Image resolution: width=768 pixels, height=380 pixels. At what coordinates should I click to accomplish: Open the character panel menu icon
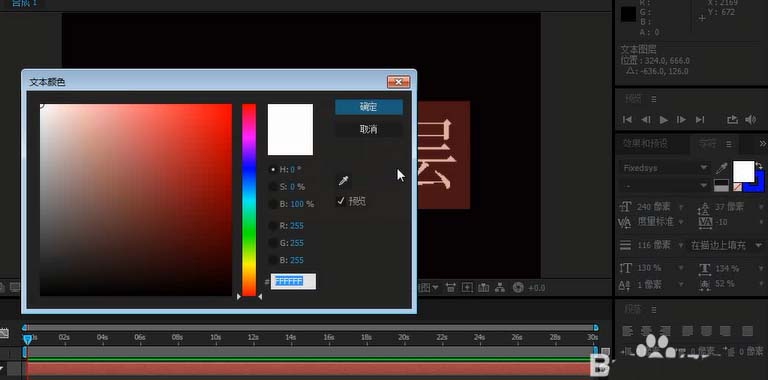(x=728, y=144)
